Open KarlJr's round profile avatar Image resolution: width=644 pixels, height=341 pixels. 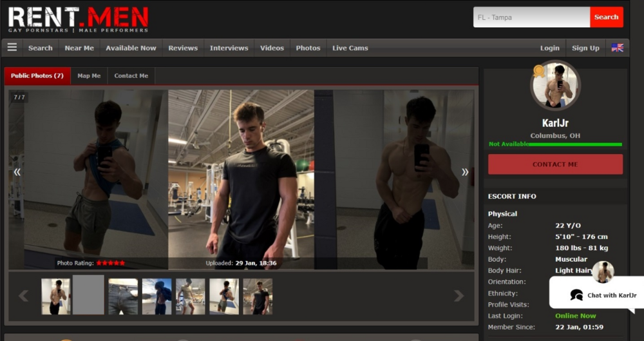(x=555, y=86)
